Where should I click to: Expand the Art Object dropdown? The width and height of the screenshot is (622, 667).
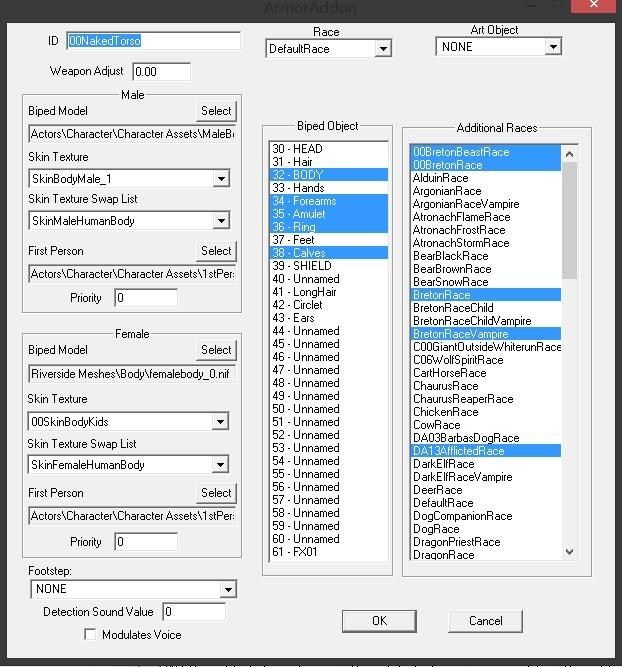click(x=553, y=47)
